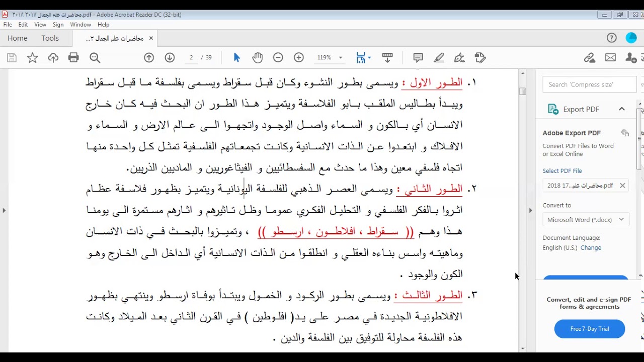
Task: Click the Share with others person icon
Action: click(631, 58)
